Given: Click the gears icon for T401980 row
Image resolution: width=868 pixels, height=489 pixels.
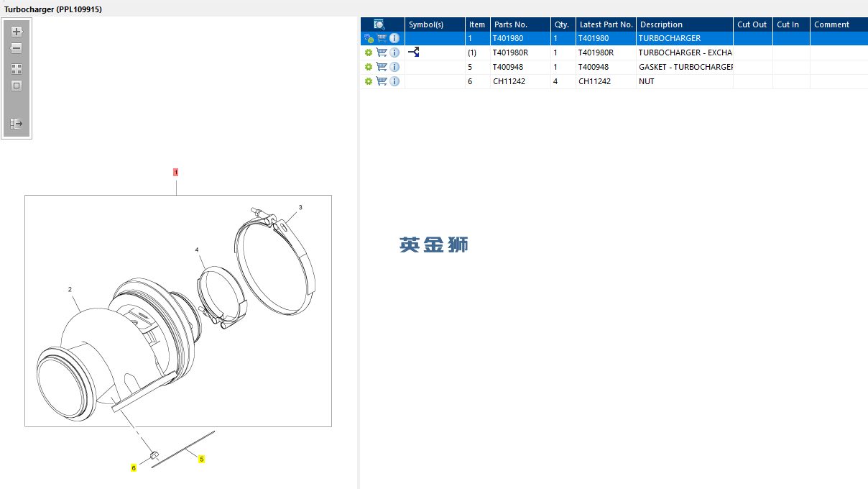Looking at the screenshot, I should pos(369,38).
